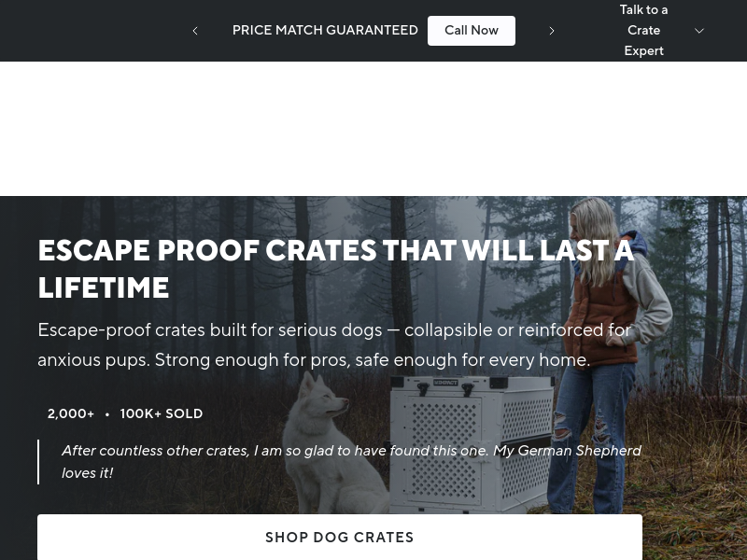This screenshot has height=560, width=747.
Task: Advance to the next announcement with right arrow
Action: tap(552, 31)
